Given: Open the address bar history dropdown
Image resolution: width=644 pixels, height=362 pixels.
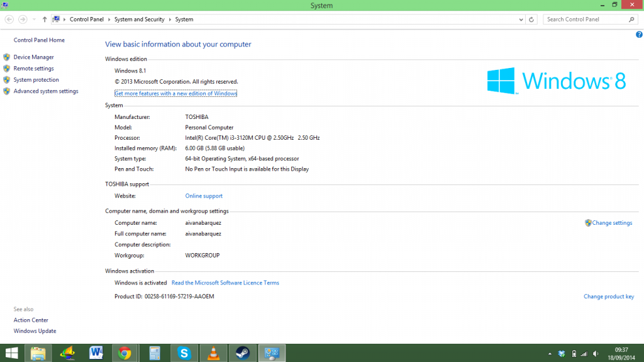Looking at the screenshot, I should click(x=520, y=20).
